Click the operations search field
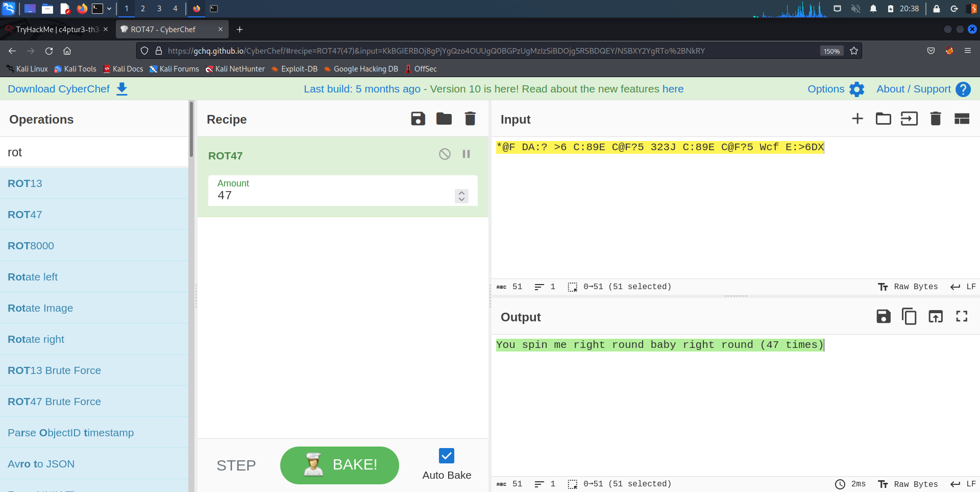 pos(94,152)
